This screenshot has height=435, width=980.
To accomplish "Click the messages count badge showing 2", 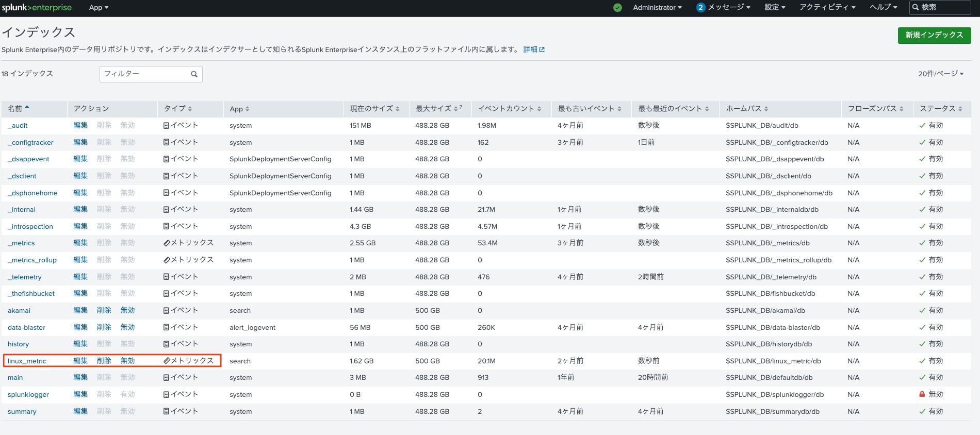I will coord(700,7).
